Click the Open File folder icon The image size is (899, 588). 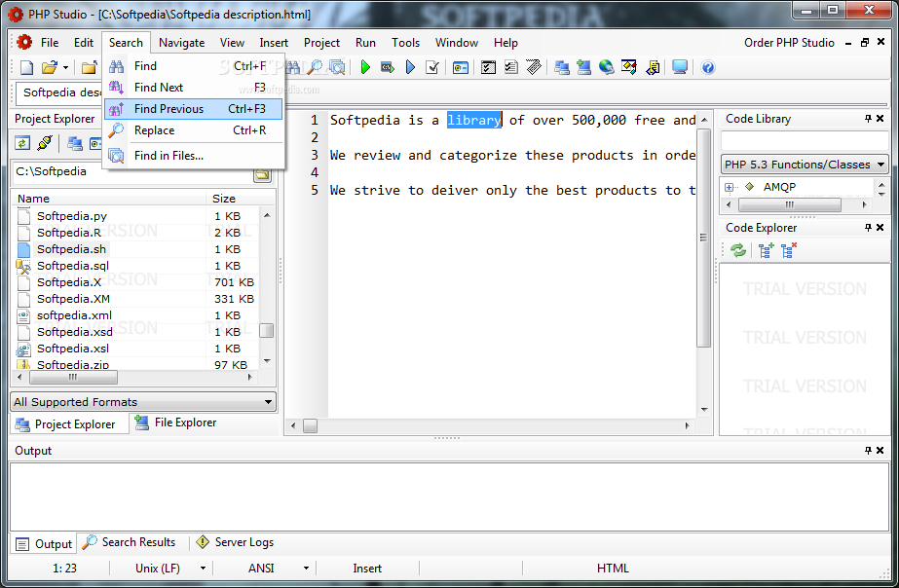[x=50, y=67]
